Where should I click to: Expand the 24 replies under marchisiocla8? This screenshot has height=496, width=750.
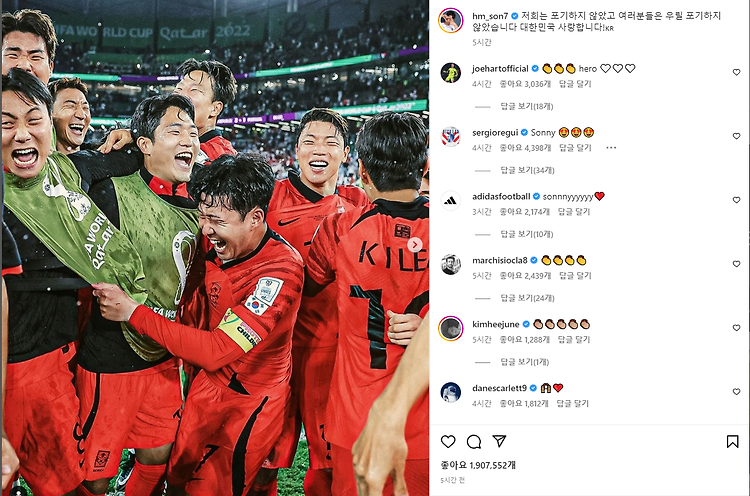click(x=527, y=298)
